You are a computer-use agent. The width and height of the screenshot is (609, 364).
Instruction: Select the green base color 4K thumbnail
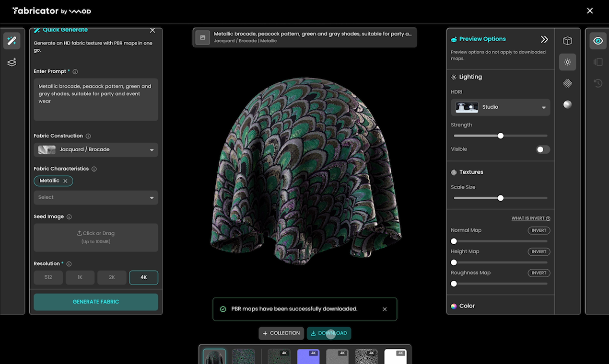pos(279,356)
